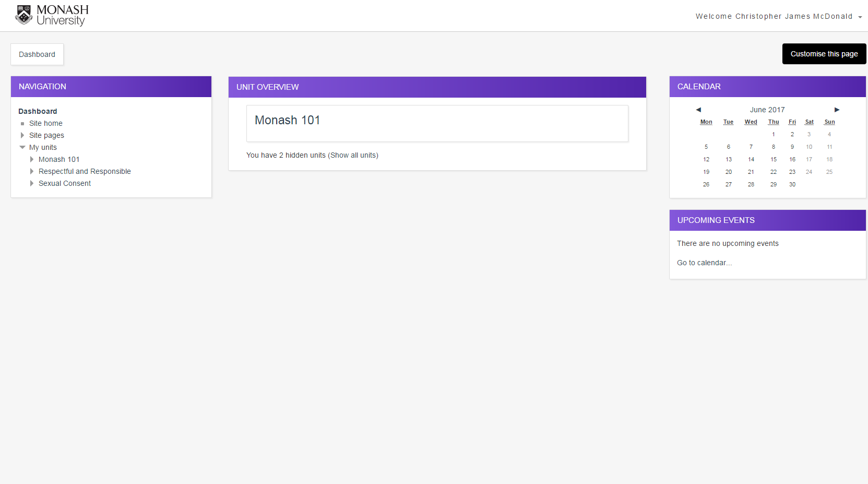
Task: Click the Monash University logo
Action: point(51,15)
